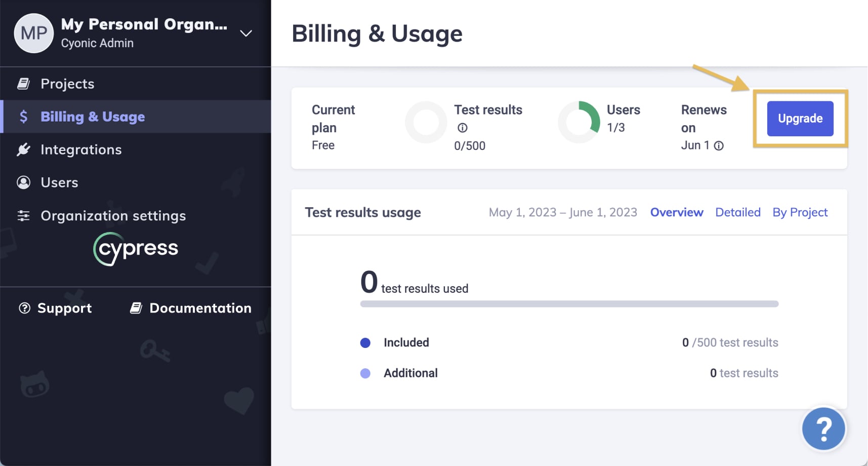Expand the organization switcher chevron
This screenshot has width=868, height=466.
click(x=246, y=33)
